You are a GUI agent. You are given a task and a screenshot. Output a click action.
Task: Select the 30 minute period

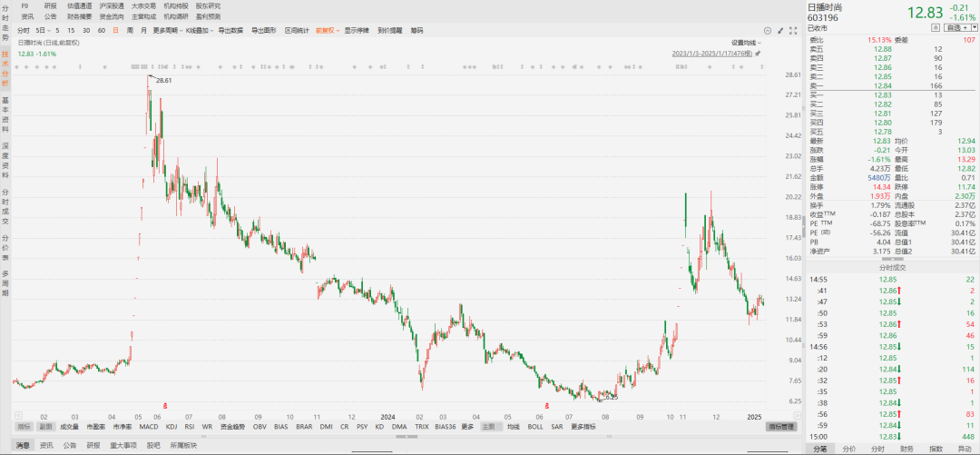click(85, 30)
